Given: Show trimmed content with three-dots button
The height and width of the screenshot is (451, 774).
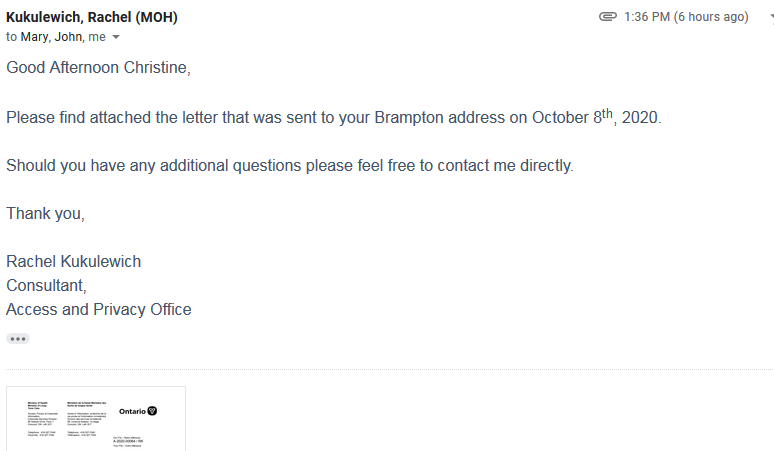Looking at the screenshot, I should coord(18,339).
